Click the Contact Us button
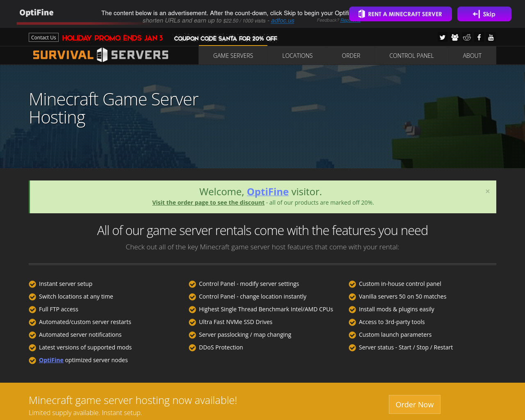The height and width of the screenshot is (420, 525). click(x=43, y=37)
